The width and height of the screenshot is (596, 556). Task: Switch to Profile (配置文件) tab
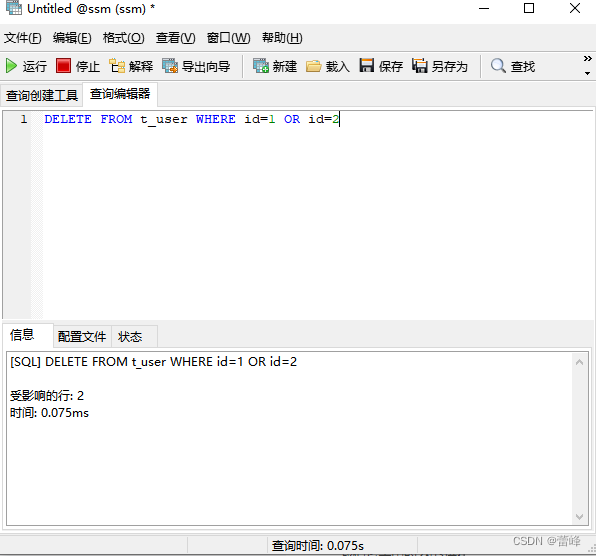[x=82, y=336]
